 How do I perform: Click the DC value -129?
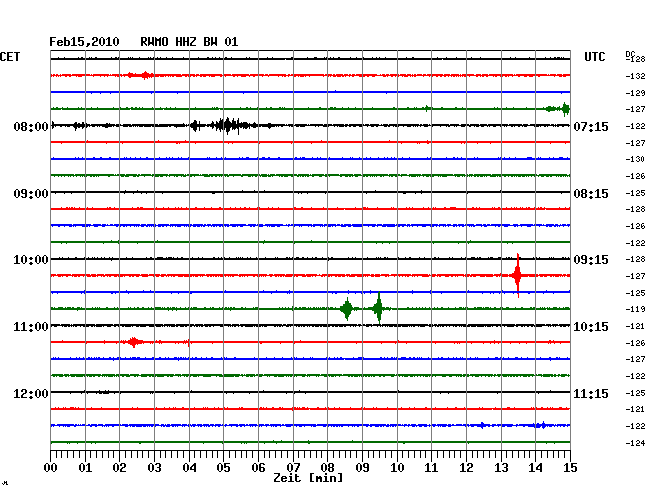coord(635,93)
